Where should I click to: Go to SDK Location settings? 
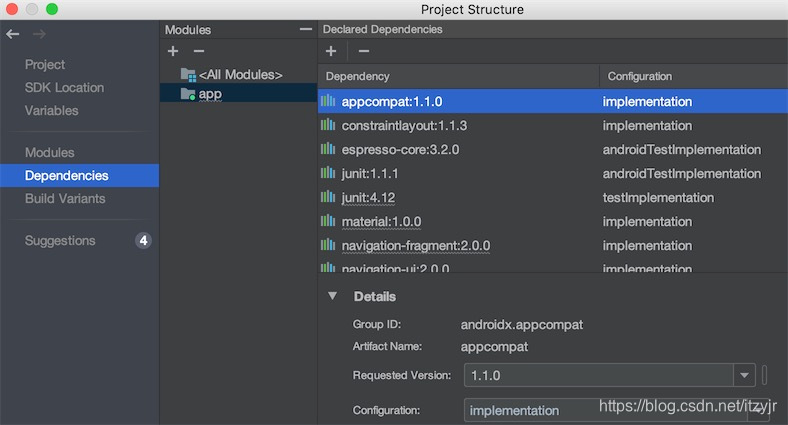pos(64,87)
